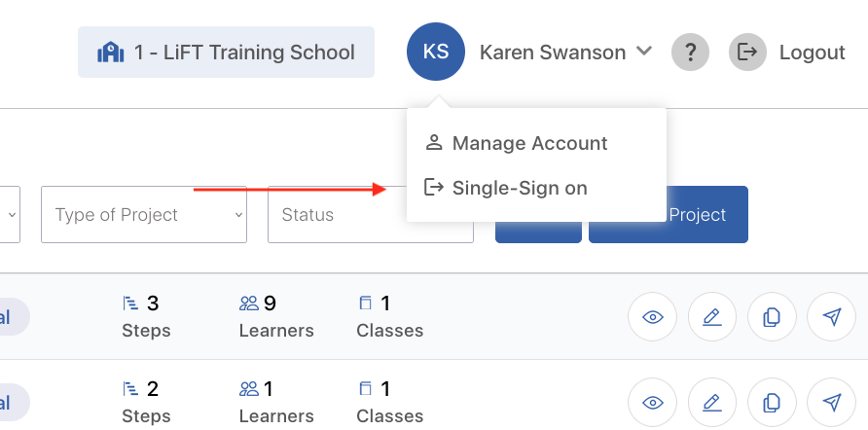Duplicate the second-row project using the copy icon
The image size is (868, 430).
pos(772,403)
